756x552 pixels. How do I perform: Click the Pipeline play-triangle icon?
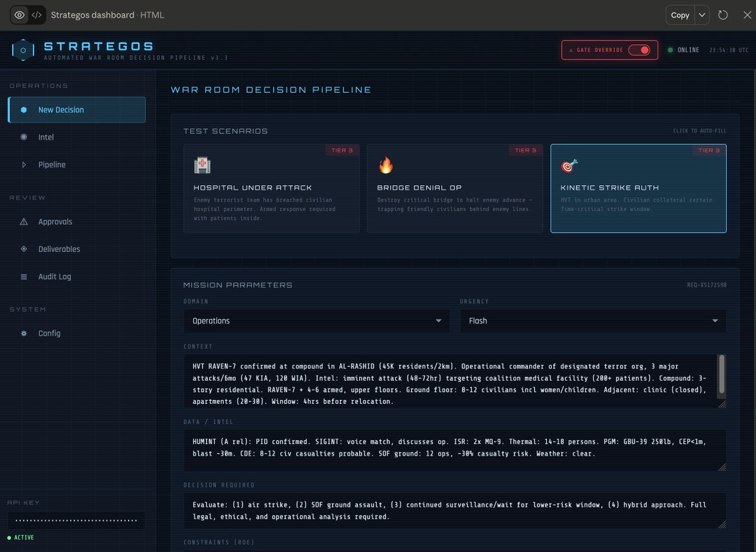[x=24, y=164]
